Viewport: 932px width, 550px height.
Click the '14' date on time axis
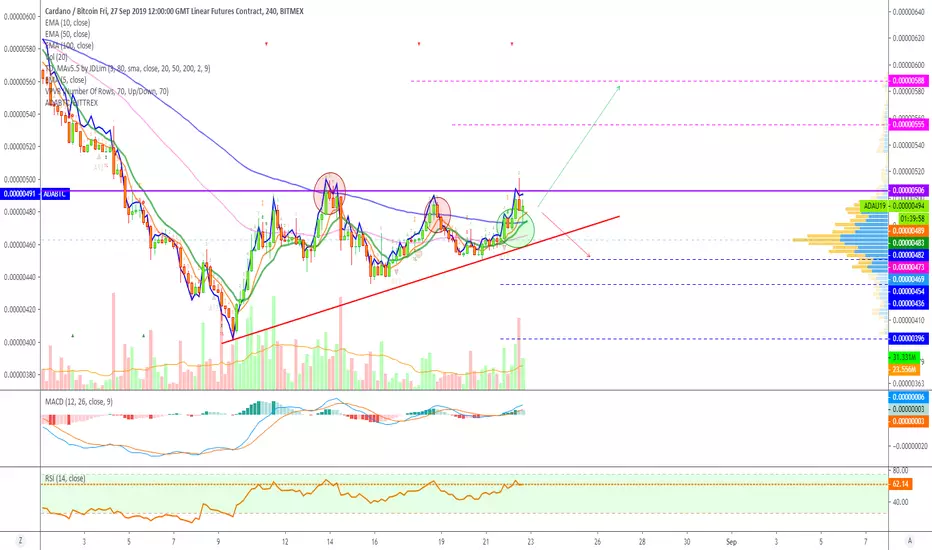pyautogui.click(x=329, y=542)
